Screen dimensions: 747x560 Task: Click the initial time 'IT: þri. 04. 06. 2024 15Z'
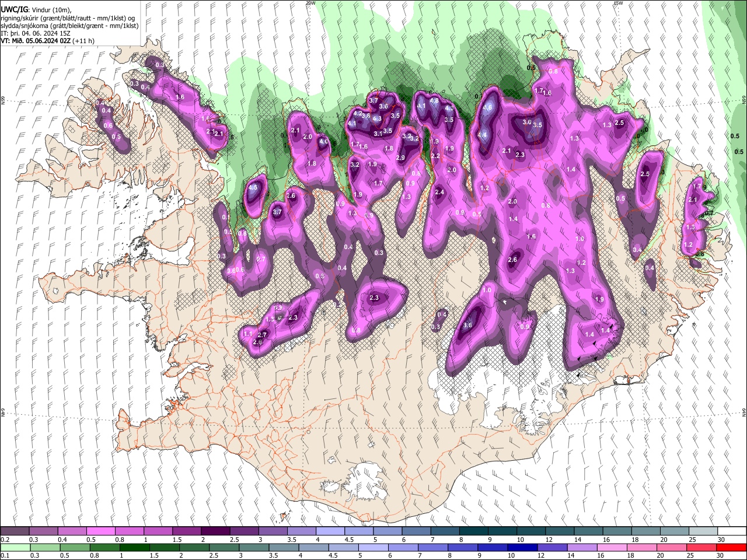click(x=35, y=33)
